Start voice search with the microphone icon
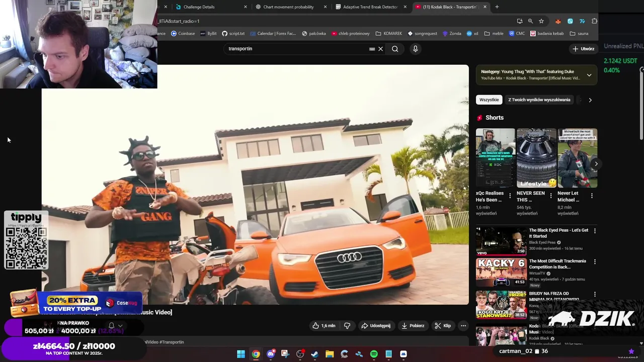This screenshot has height=362, width=644. (415, 49)
